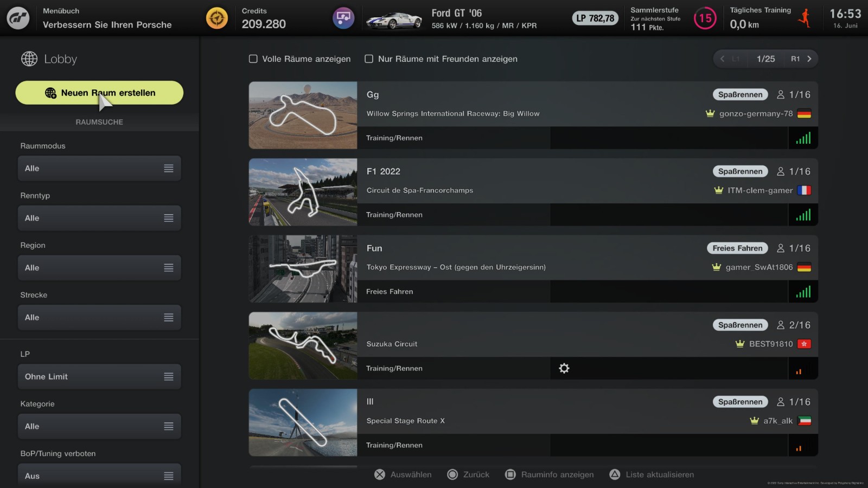Image resolution: width=868 pixels, height=488 pixels.
Task: Expand the Renntyp filter dropdown
Action: [x=99, y=218]
